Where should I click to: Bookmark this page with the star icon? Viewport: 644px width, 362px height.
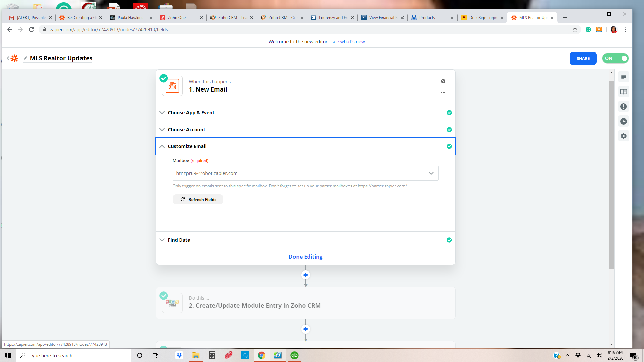click(x=575, y=29)
